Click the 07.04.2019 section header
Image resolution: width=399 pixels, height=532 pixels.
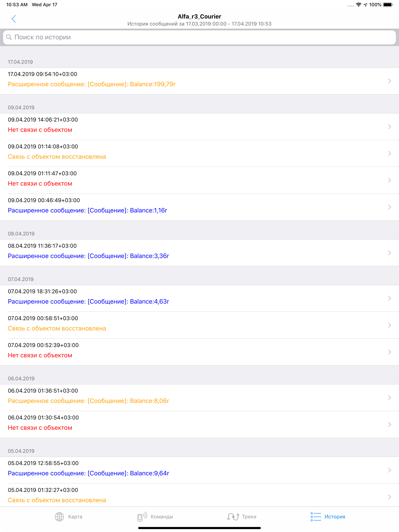pyautogui.click(x=21, y=279)
